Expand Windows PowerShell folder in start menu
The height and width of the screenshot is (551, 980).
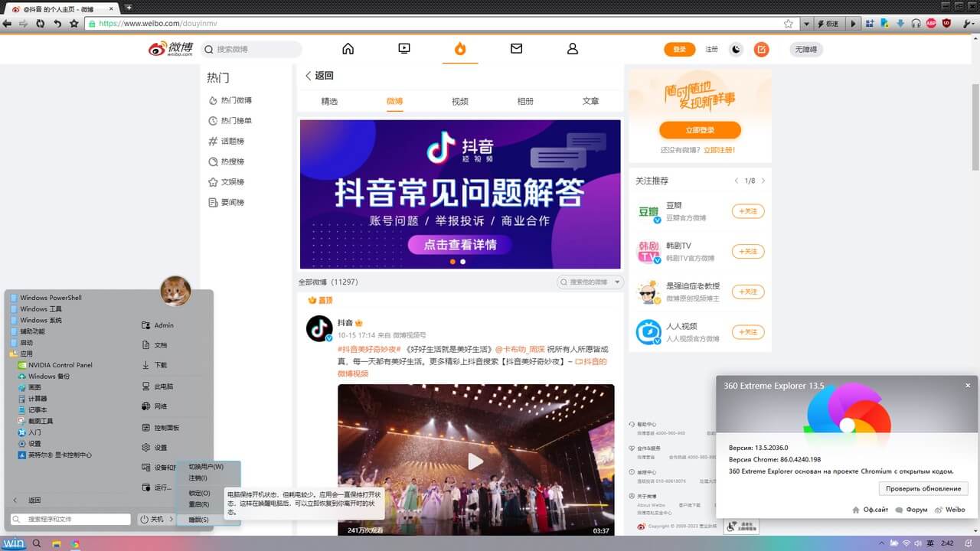coord(46,298)
